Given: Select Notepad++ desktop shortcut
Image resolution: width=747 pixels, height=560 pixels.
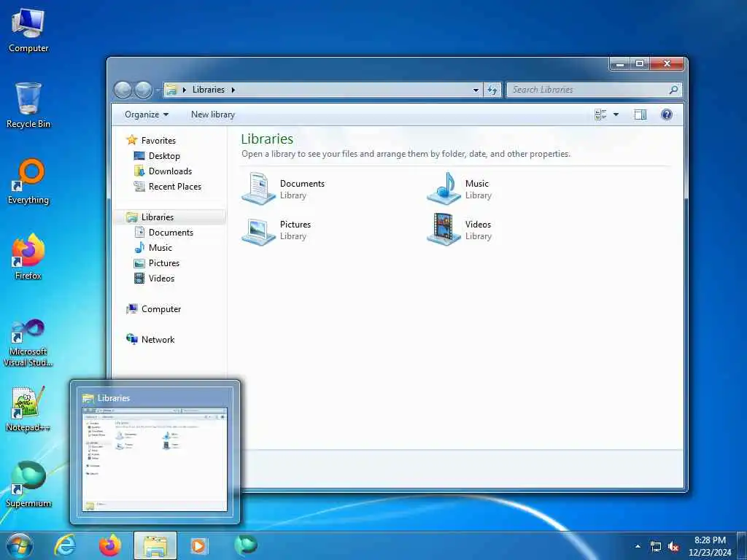Looking at the screenshot, I should pyautogui.click(x=28, y=408).
